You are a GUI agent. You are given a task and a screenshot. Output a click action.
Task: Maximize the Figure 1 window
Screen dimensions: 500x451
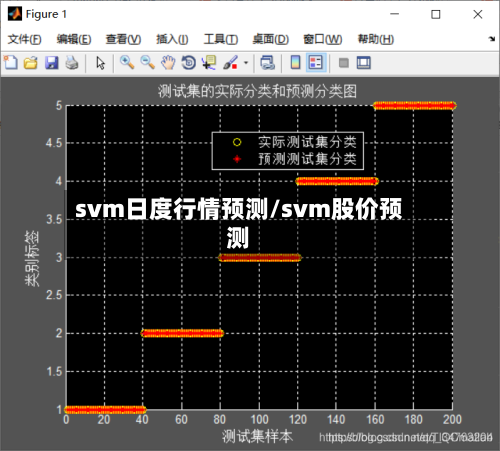[x=436, y=14]
